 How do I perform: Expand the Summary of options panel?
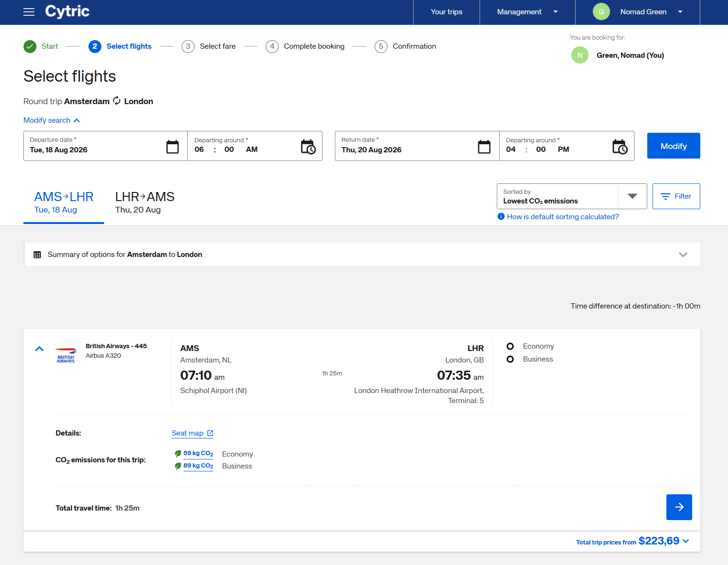363,255
